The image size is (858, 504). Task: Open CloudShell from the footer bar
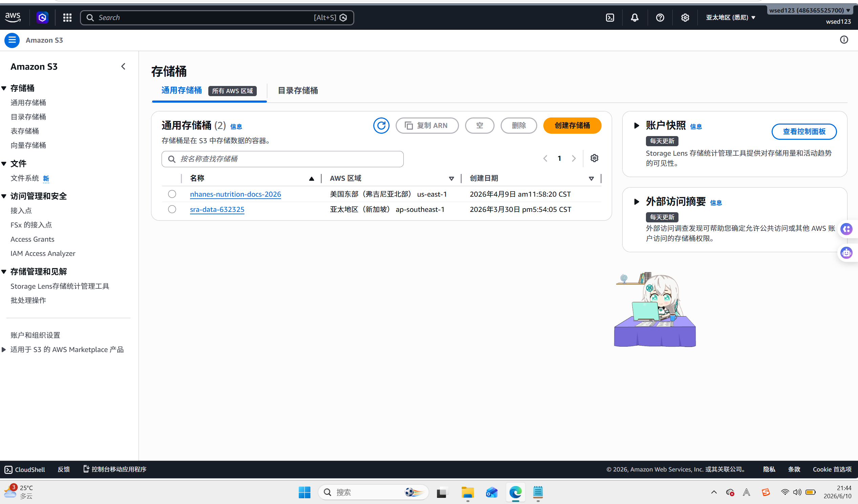[x=24, y=469]
